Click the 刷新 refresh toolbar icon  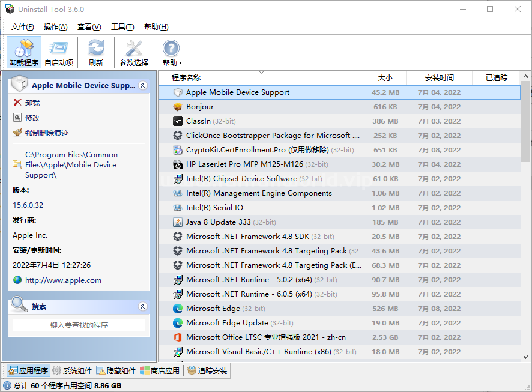(x=96, y=53)
